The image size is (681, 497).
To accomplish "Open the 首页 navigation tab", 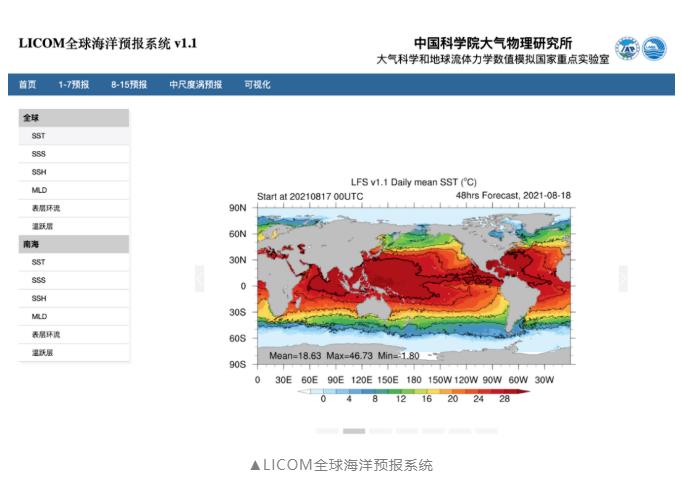I will point(27,84).
